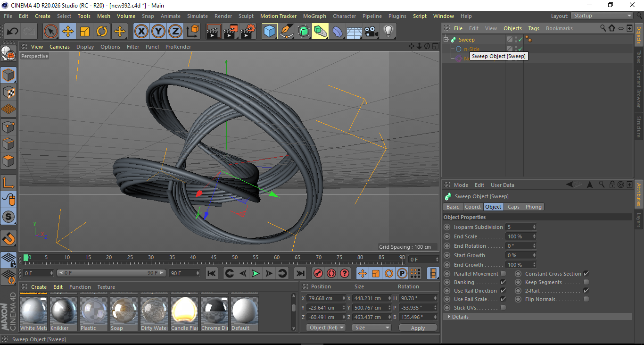This screenshot has width=644, height=345.
Task: Toggle Y axis lock
Action: 158,32
